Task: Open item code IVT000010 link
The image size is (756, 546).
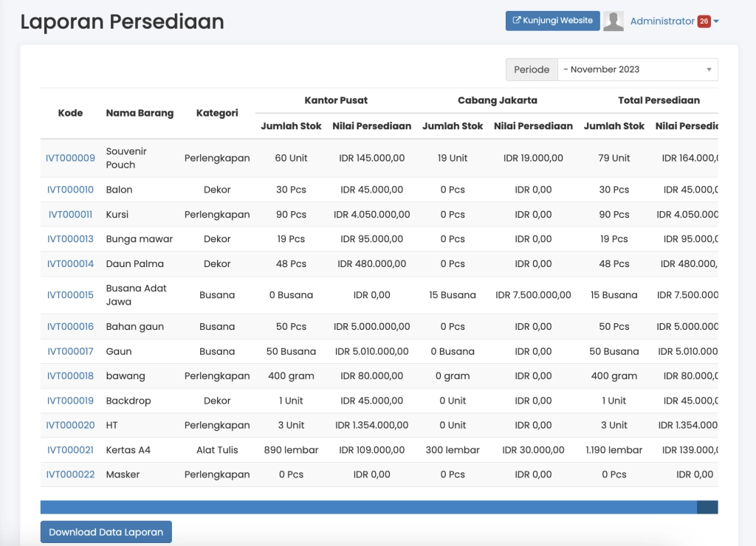Action: [x=70, y=190]
